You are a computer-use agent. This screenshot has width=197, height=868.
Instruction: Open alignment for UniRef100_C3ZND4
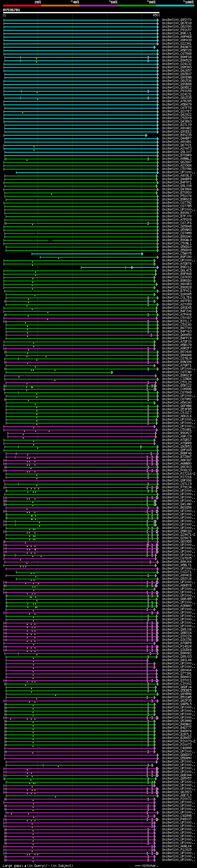click(176, 379)
